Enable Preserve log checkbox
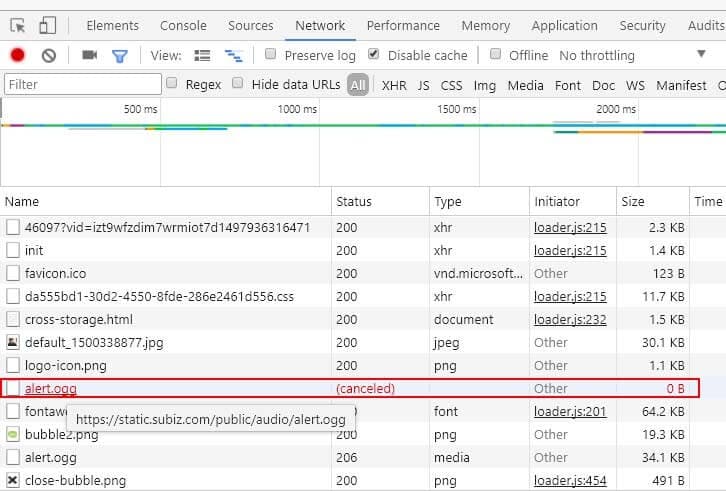 pos(270,54)
